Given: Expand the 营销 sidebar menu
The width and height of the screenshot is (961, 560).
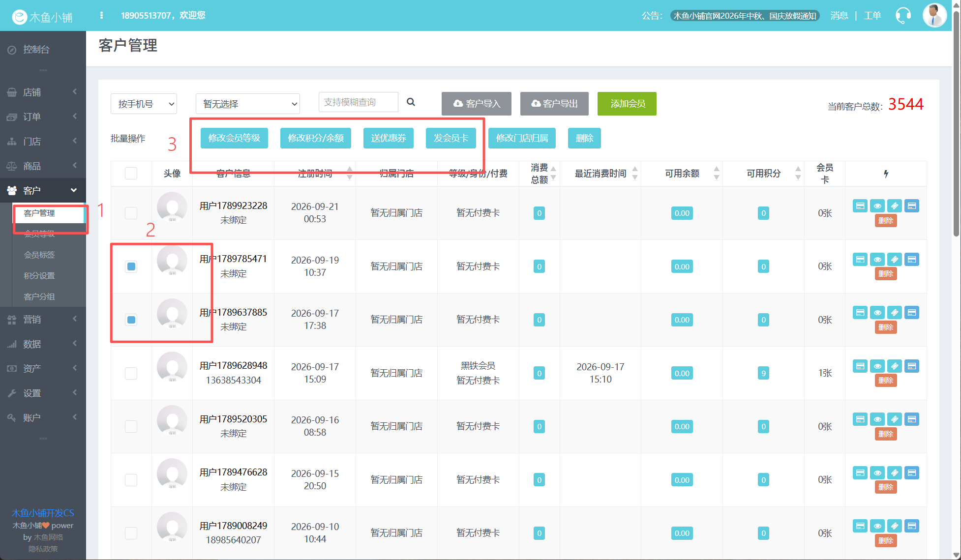Looking at the screenshot, I should [43, 320].
